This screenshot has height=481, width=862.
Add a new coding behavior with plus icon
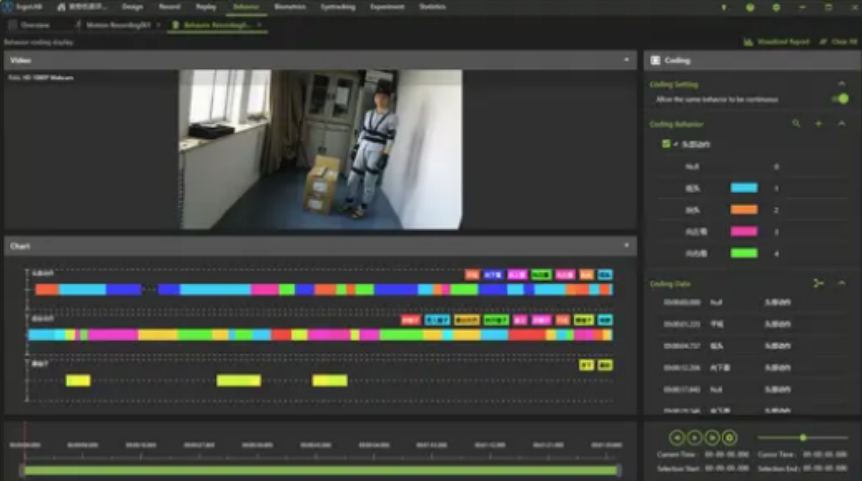click(x=818, y=124)
